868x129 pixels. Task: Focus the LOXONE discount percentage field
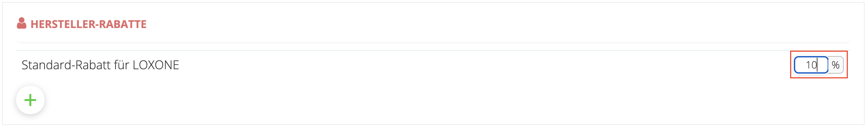pyautogui.click(x=811, y=65)
